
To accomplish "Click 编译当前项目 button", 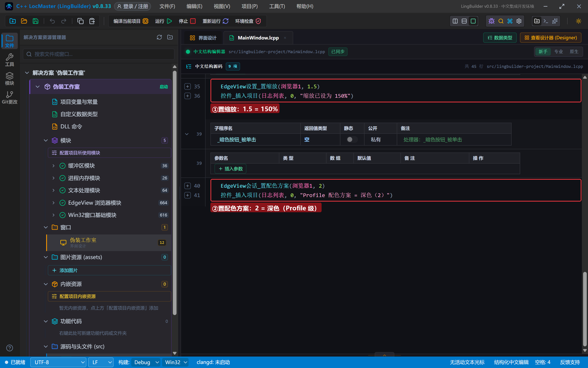I will pyautogui.click(x=131, y=21).
